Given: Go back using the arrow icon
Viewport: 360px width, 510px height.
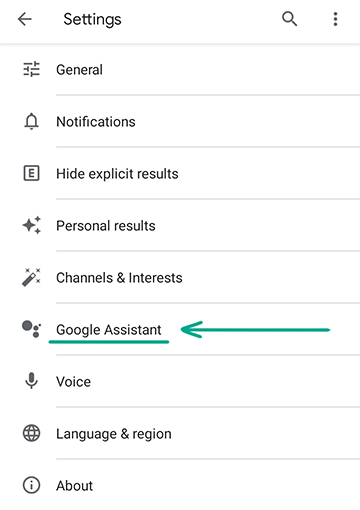Looking at the screenshot, I should pyautogui.click(x=25, y=19).
